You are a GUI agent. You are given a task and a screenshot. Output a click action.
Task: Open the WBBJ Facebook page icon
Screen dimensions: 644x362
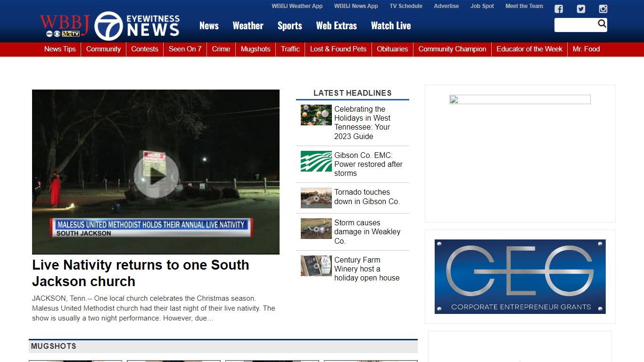click(x=559, y=9)
